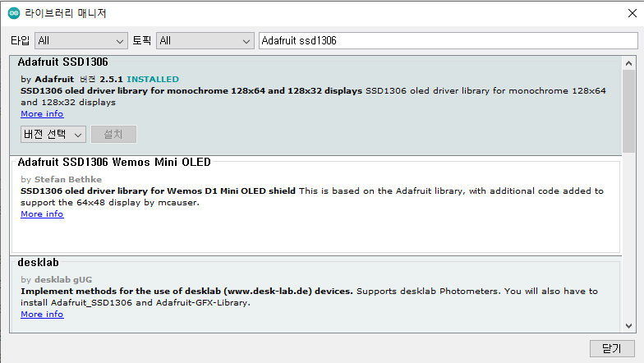
Task: Open More info link for Wemos Mini OLED
Action: pyautogui.click(x=42, y=214)
